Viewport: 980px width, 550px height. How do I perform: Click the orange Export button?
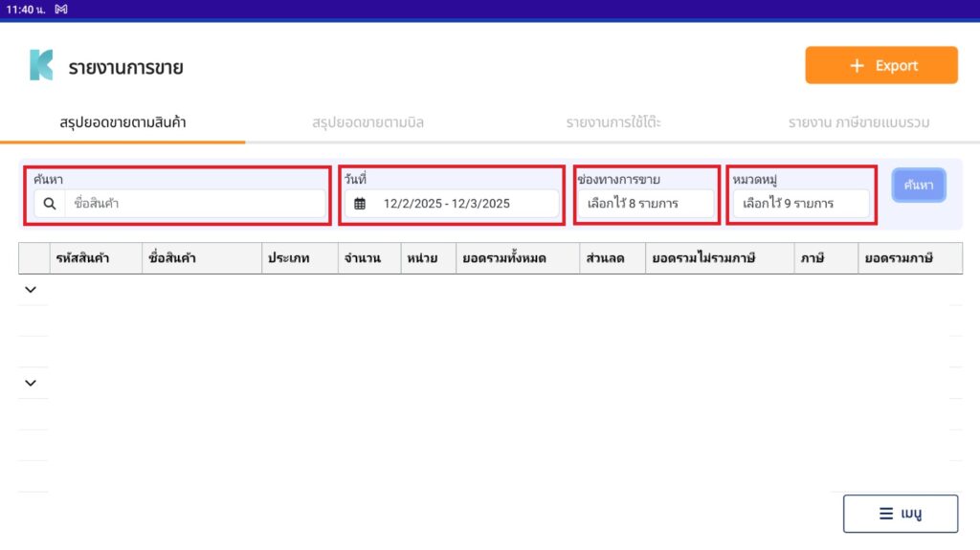click(880, 66)
